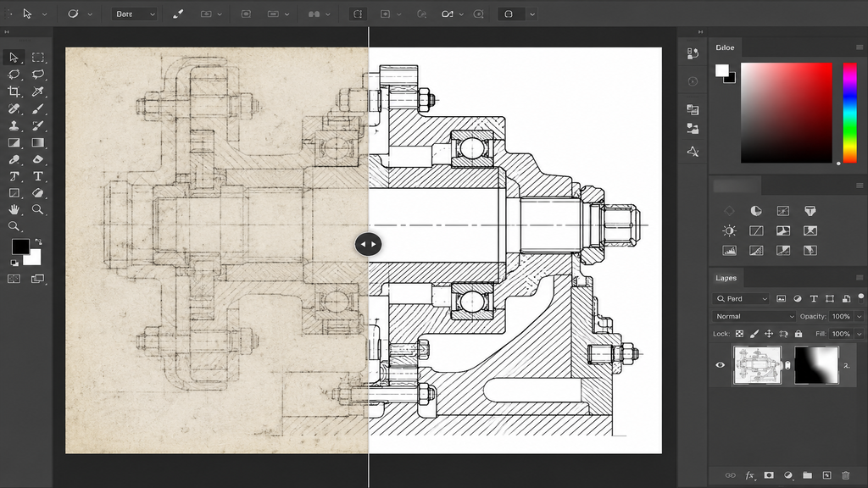Add a layer mask from Layers footer
The image size is (868, 488).
point(769,475)
